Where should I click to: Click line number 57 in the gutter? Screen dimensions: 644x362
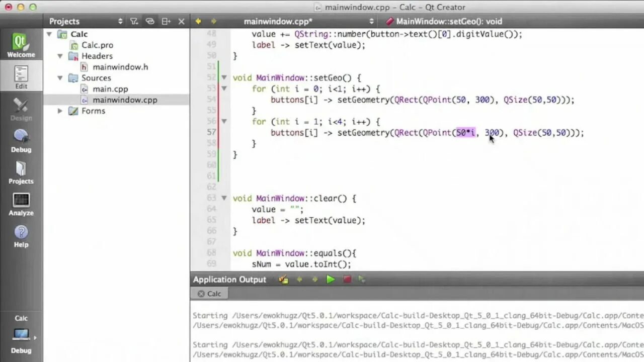(x=211, y=132)
